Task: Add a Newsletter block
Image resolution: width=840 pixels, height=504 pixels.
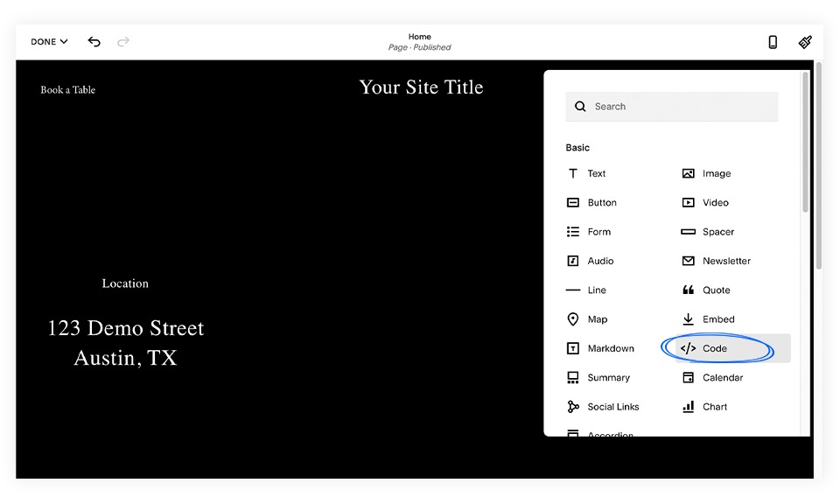Action: tap(724, 261)
